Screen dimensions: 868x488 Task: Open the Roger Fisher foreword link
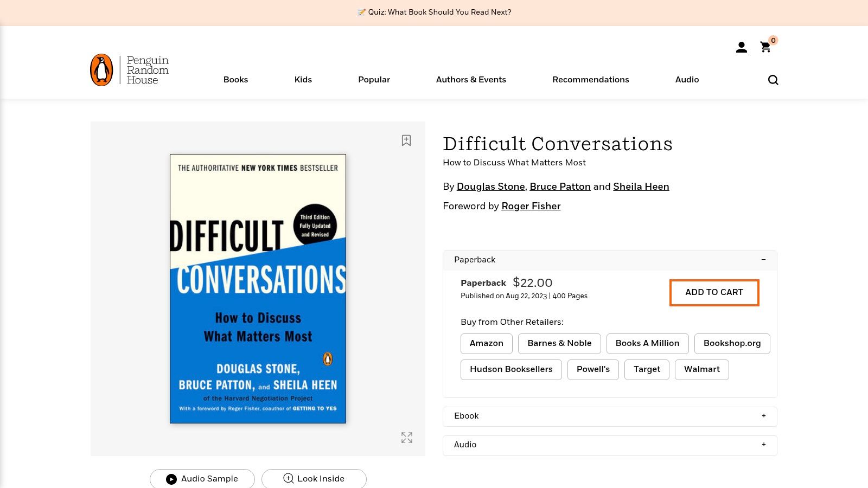click(531, 206)
